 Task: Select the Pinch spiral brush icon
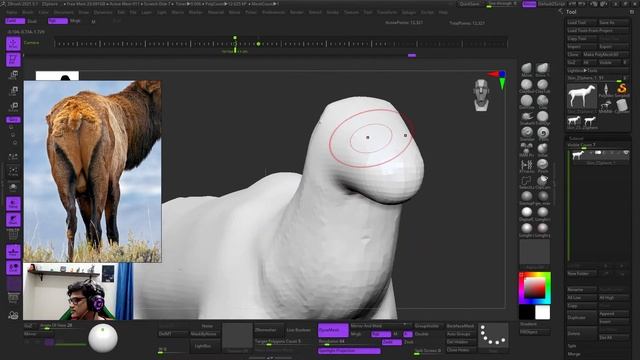pyautogui.click(x=542, y=133)
